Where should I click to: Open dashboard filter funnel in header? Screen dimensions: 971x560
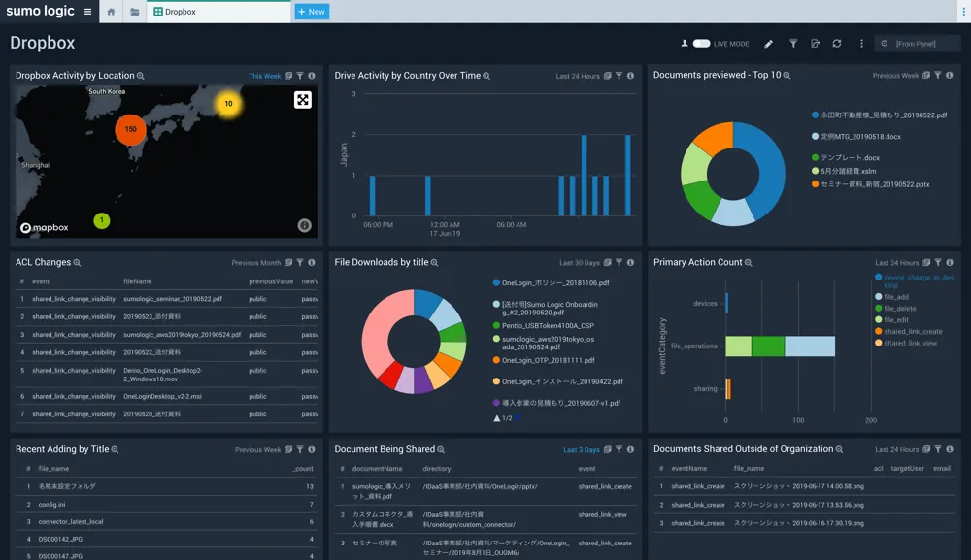792,44
